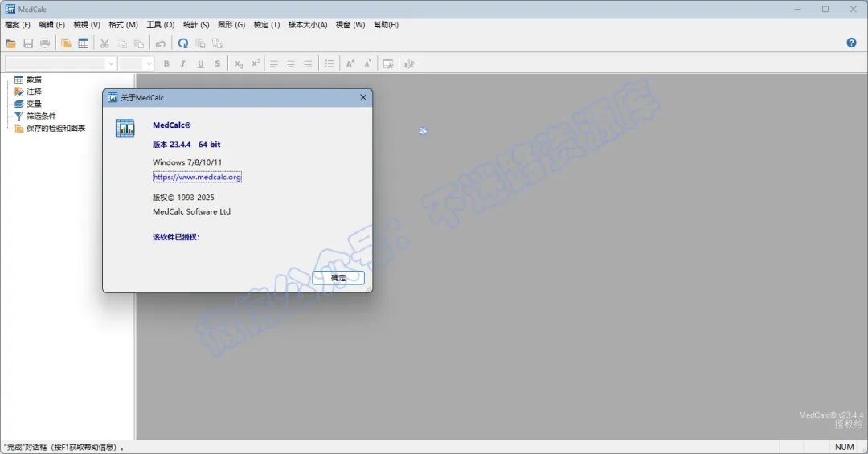Click the MedCalc® heading in the dialog
The width and height of the screenshot is (868, 454).
pyautogui.click(x=172, y=125)
